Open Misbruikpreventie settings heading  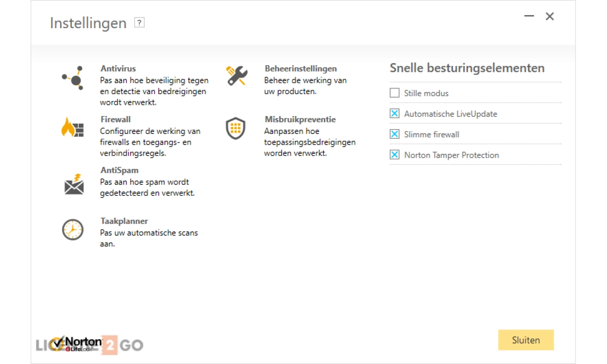click(x=300, y=119)
